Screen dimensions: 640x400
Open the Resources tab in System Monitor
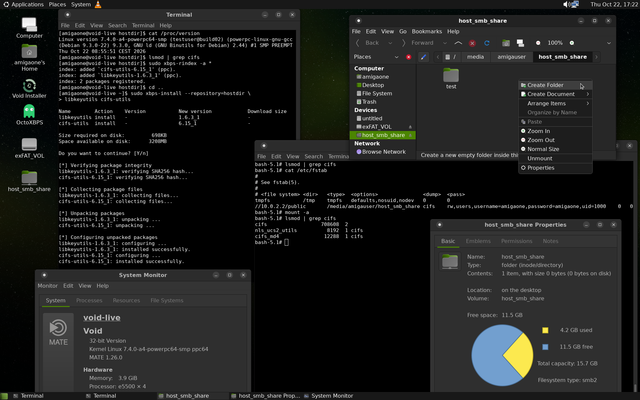(126, 300)
